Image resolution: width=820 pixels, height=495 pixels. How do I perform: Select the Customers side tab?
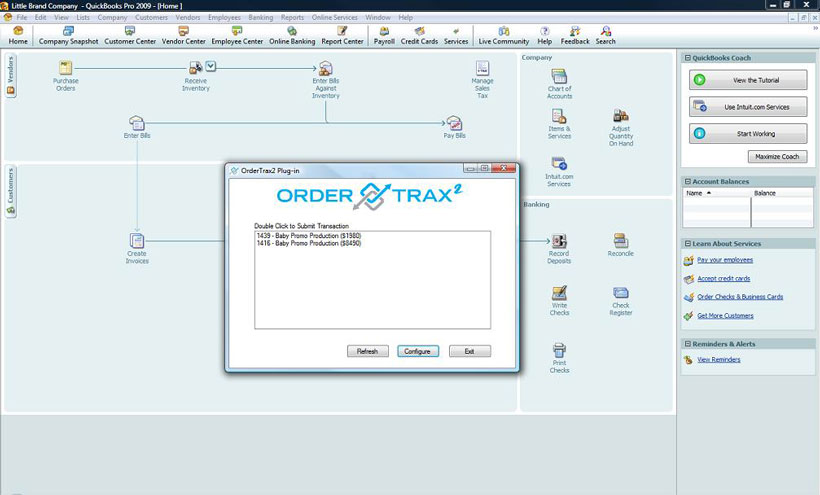point(10,192)
